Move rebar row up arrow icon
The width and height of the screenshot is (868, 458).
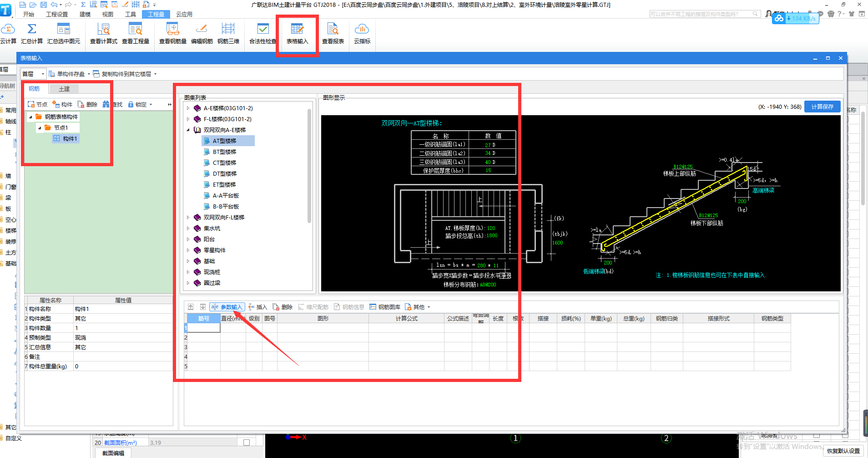pos(191,307)
